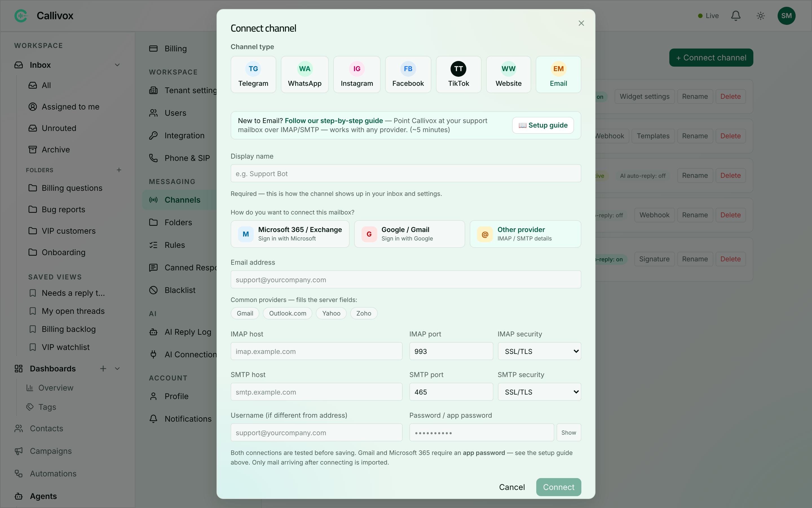The height and width of the screenshot is (508, 812).
Task: Open Phone & SIP settings
Action: 180,158
